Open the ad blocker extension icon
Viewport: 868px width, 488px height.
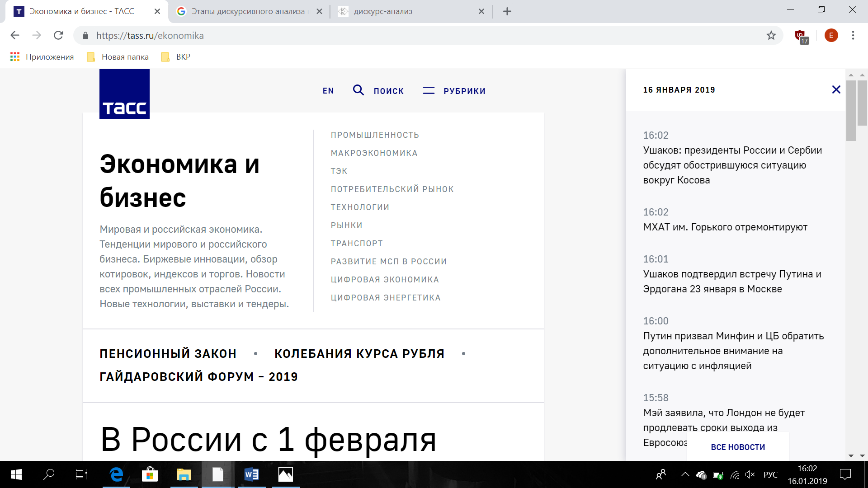pos(801,36)
